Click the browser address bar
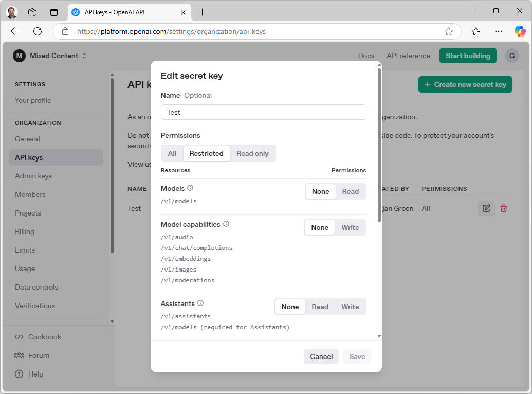 click(x=257, y=31)
